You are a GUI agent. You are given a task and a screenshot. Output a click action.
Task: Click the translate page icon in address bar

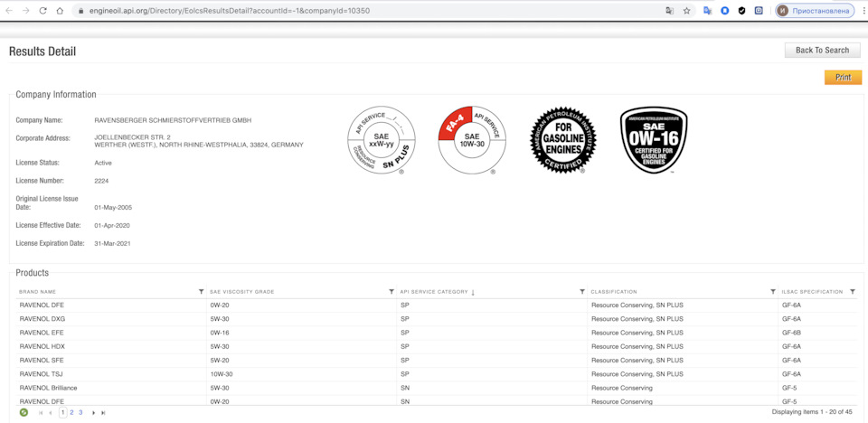point(669,11)
